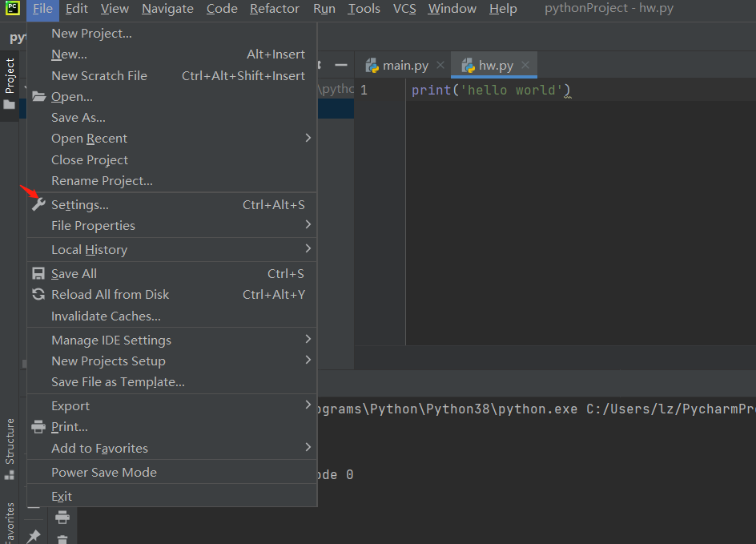The height and width of the screenshot is (544, 756).
Task: Open the Edit menu
Action: pos(77,9)
